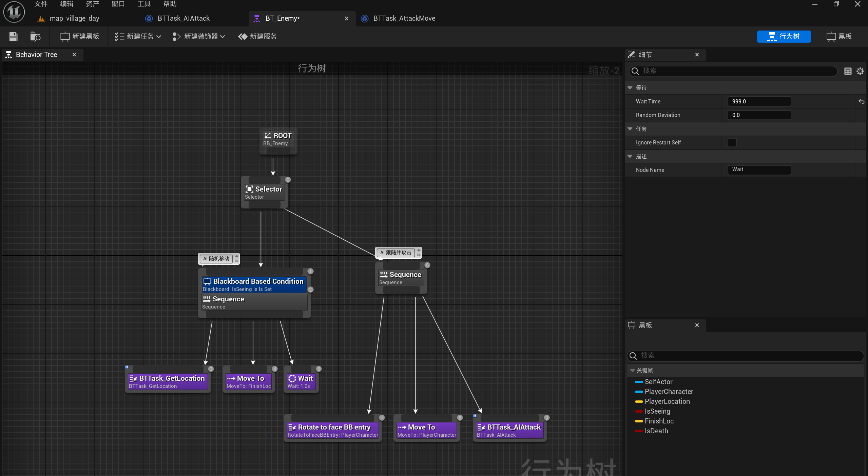Click the save asset floppy icon
The width and height of the screenshot is (868, 476).
point(13,37)
